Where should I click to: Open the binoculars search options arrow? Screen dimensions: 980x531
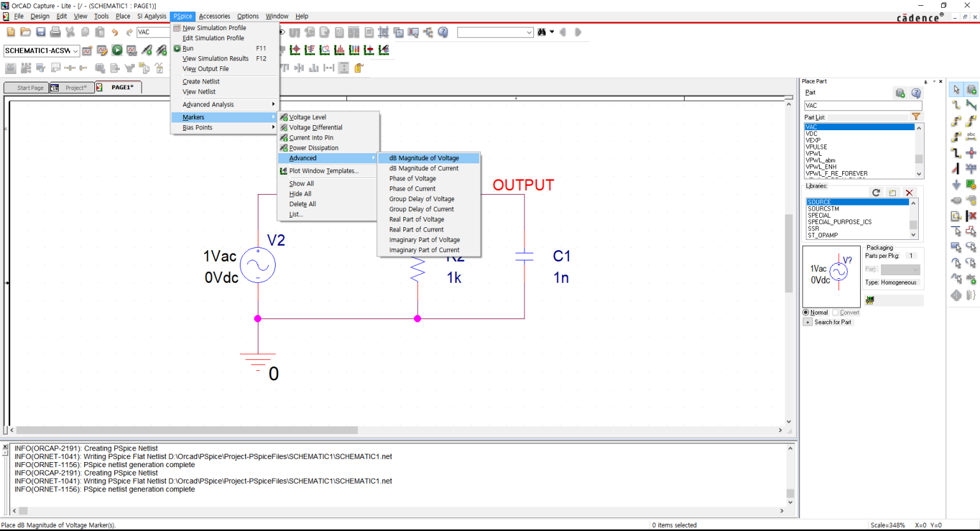tap(552, 32)
